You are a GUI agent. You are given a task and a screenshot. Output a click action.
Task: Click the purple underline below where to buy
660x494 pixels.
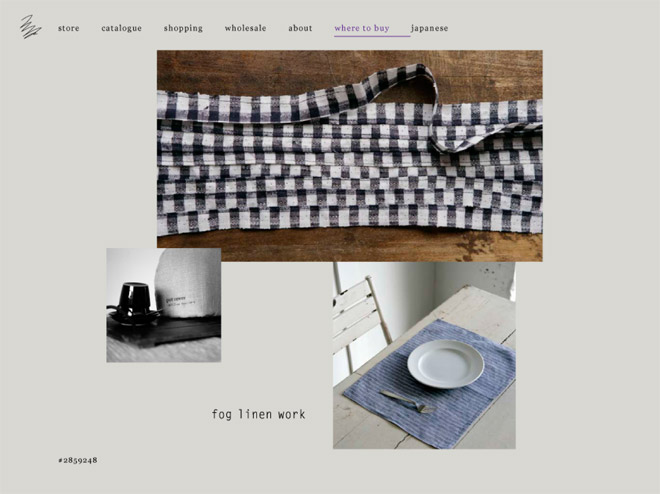372,36
